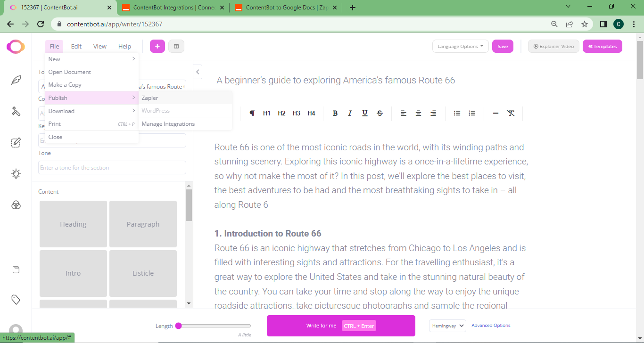Open the drafts editor sidebar icon
This screenshot has width=644, height=343.
(16, 142)
